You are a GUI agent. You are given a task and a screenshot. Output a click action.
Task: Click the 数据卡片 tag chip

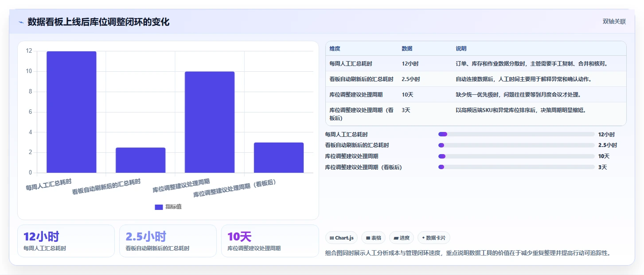[x=434, y=238]
